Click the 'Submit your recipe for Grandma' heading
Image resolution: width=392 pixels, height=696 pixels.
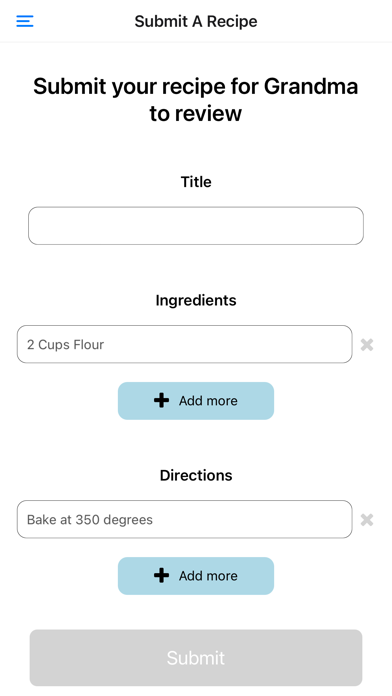pyautogui.click(x=196, y=86)
